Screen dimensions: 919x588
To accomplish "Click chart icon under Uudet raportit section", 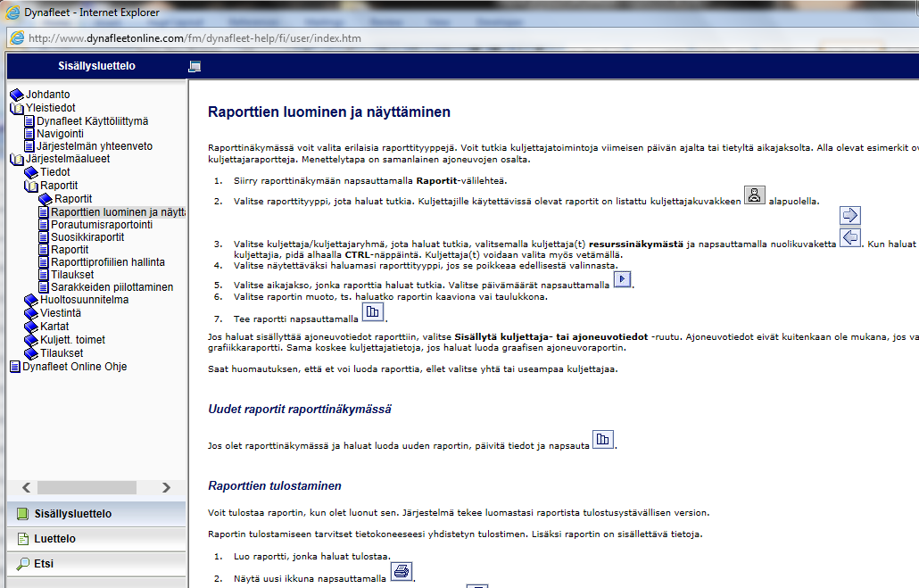I will click(603, 439).
